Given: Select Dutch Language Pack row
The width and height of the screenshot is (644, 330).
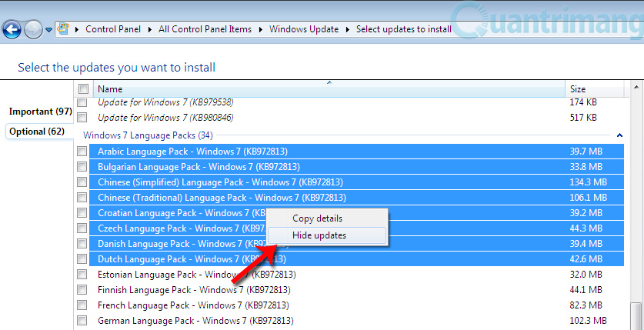Looking at the screenshot, I should point(356,259).
